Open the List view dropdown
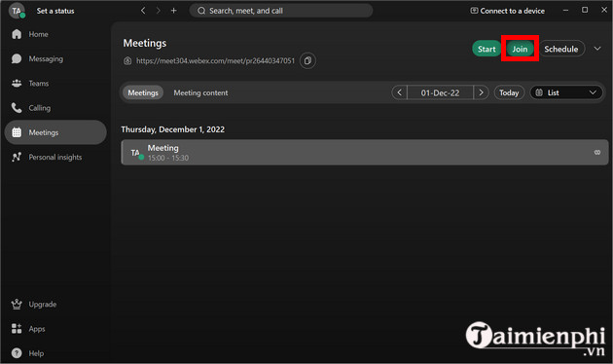This screenshot has height=364, width=613. [565, 92]
